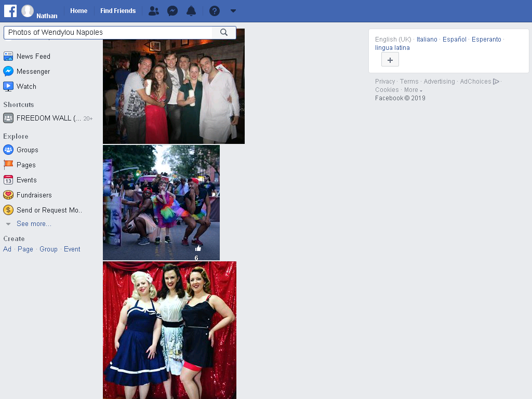Click the Facebook logo icon
The image size is (532, 399).
click(10, 11)
